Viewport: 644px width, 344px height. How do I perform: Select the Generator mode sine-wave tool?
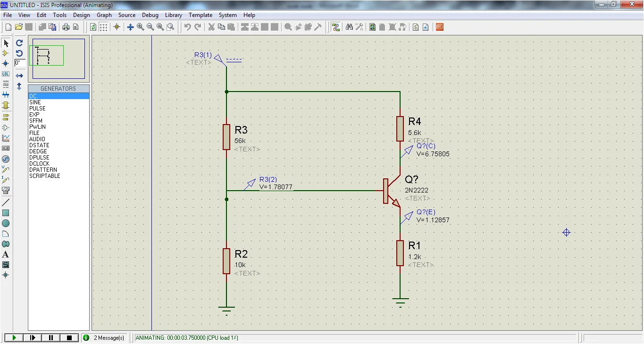(x=6, y=159)
